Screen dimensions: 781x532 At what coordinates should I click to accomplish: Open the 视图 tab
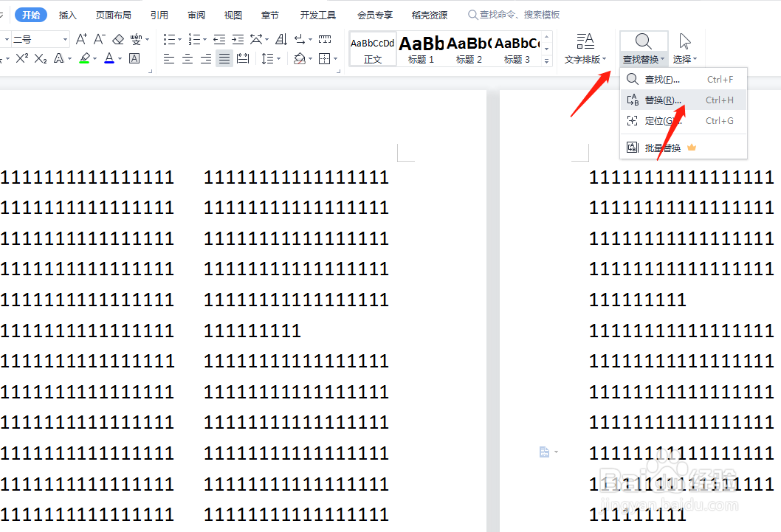tap(233, 15)
